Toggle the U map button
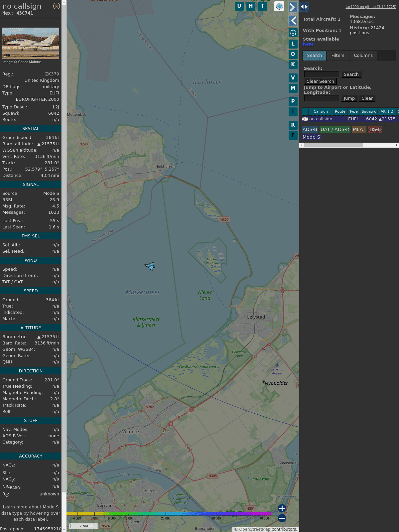 click(239, 6)
